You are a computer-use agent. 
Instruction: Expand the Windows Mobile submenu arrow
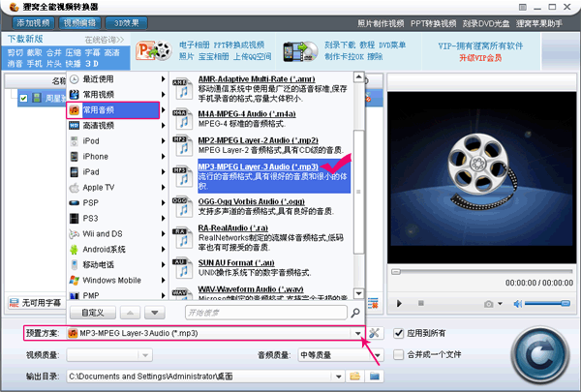click(x=163, y=280)
